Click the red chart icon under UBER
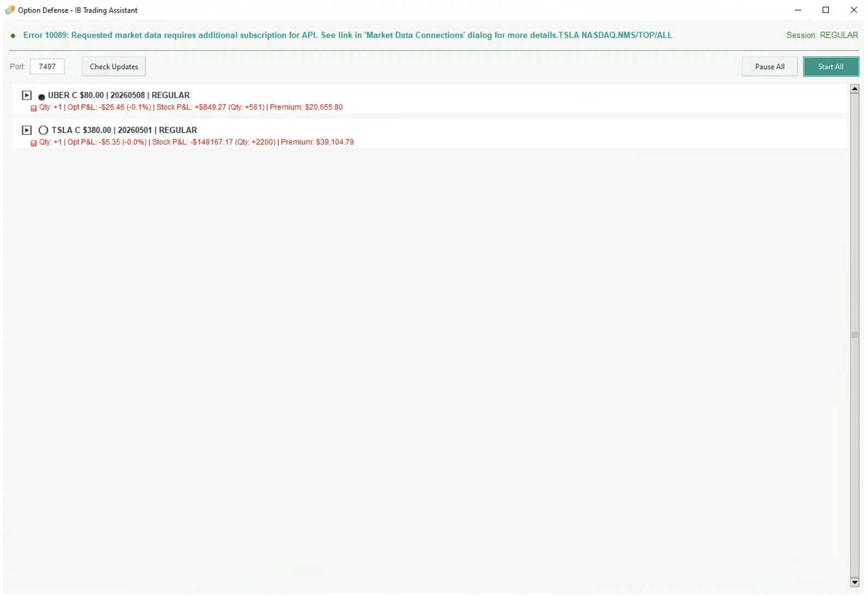The image size is (868, 596). tap(34, 108)
